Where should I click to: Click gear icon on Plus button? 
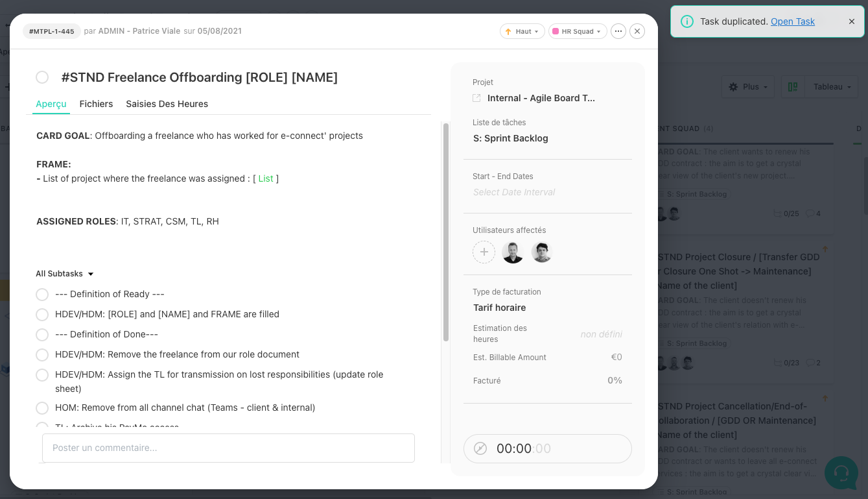(x=733, y=87)
